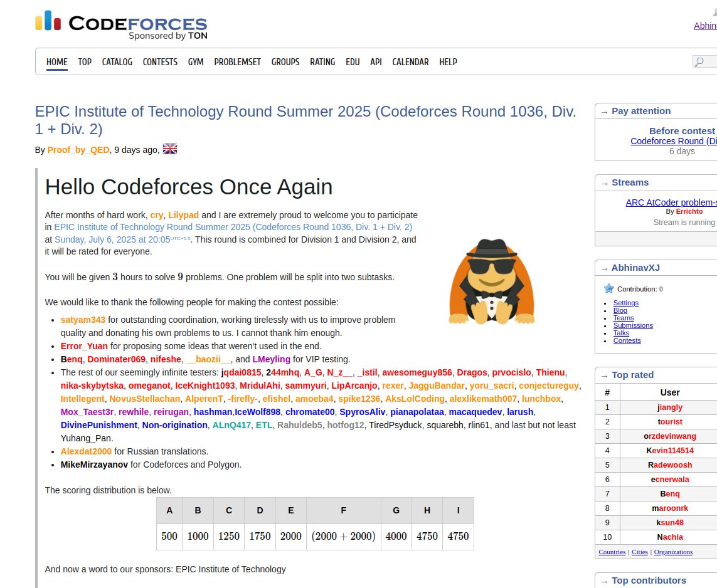Open Lilypad's user profile link

(183, 215)
